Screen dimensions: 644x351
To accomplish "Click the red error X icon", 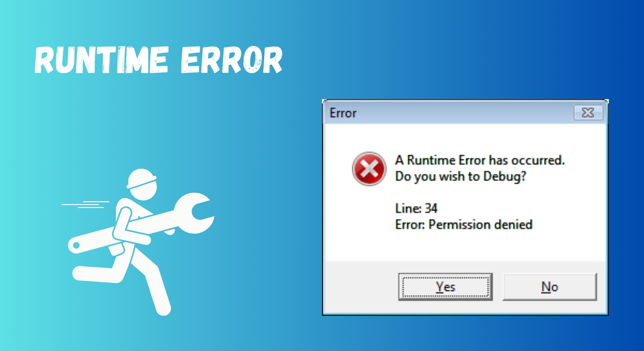I will pyautogui.click(x=369, y=169).
